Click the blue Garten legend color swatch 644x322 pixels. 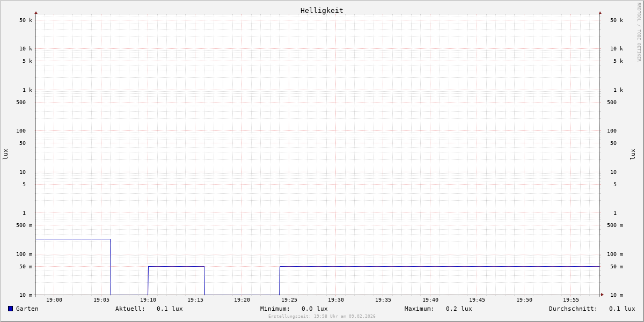click(x=10, y=309)
